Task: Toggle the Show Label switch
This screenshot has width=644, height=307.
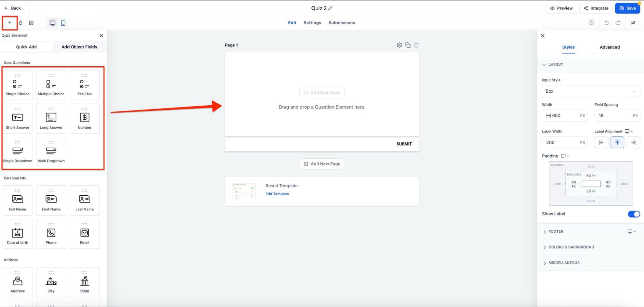Action: point(633,214)
